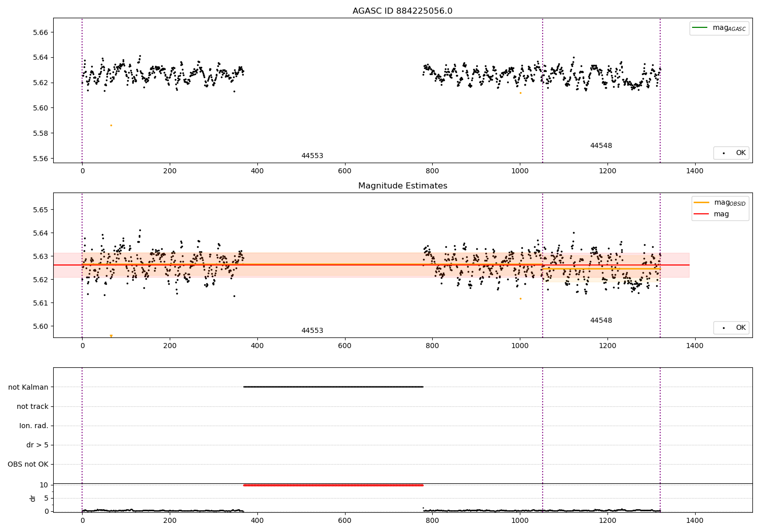Click the '5.63' tick in the middle panel
This screenshot has height=532, width=760.
point(40,256)
